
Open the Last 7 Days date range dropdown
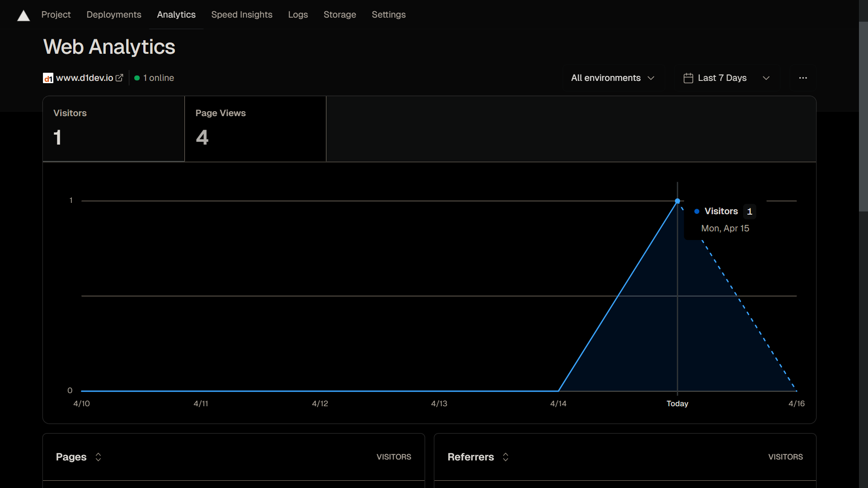727,78
